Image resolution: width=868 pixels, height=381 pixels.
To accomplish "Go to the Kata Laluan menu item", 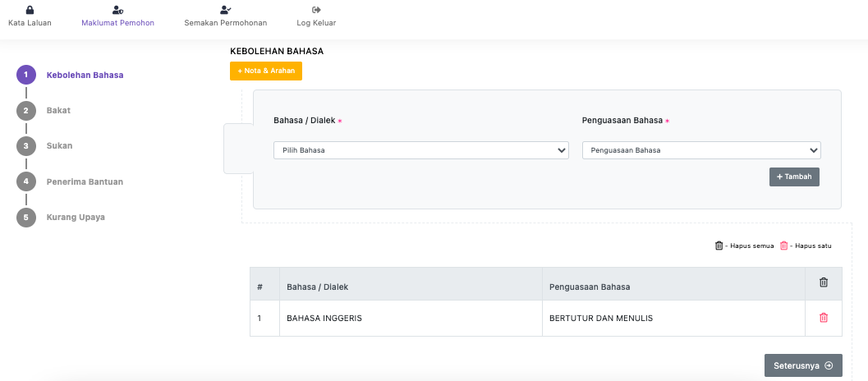I will click(x=30, y=23).
